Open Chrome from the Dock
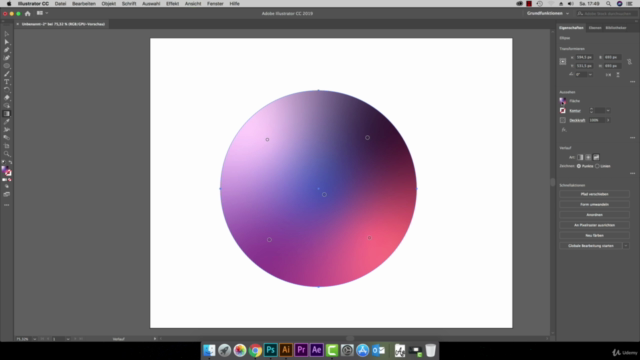Image resolution: width=640 pixels, height=360 pixels. click(255, 350)
